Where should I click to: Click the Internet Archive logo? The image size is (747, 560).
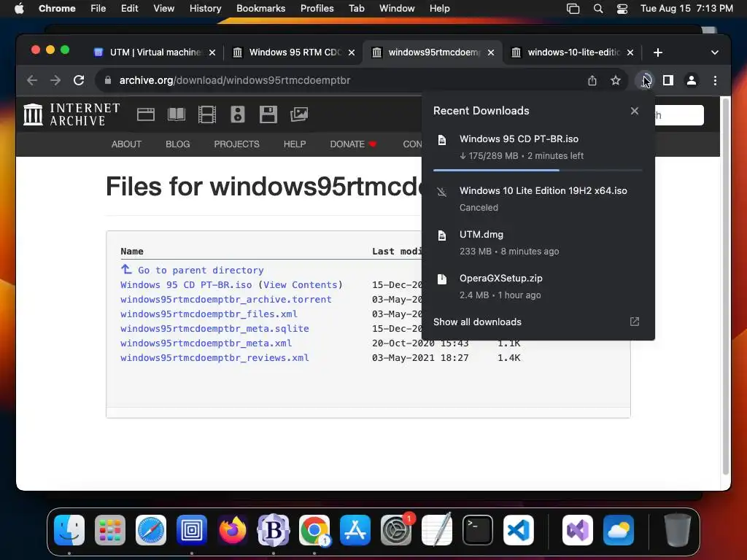71,114
